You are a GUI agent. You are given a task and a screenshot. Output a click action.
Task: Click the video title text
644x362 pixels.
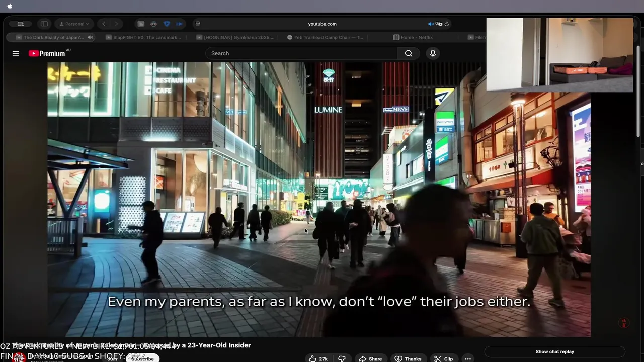point(132,345)
